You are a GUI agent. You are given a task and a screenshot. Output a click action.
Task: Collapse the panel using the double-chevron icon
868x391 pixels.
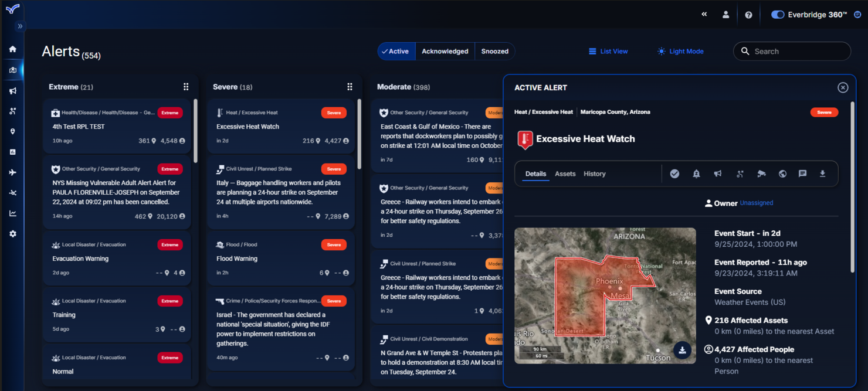click(x=704, y=14)
